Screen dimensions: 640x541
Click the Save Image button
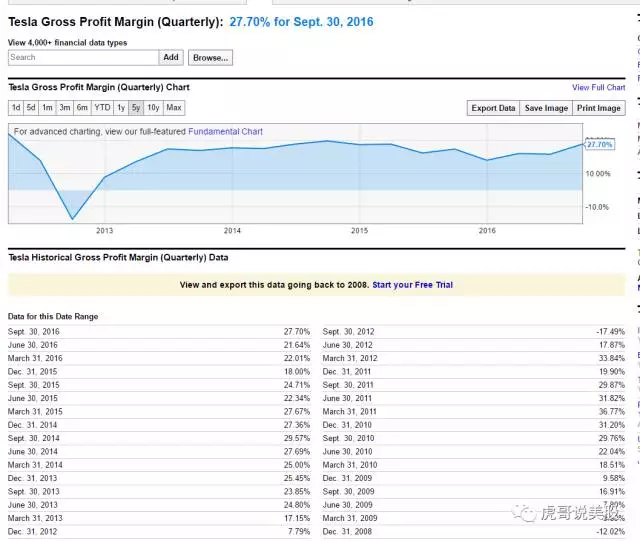tap(546, 108)
